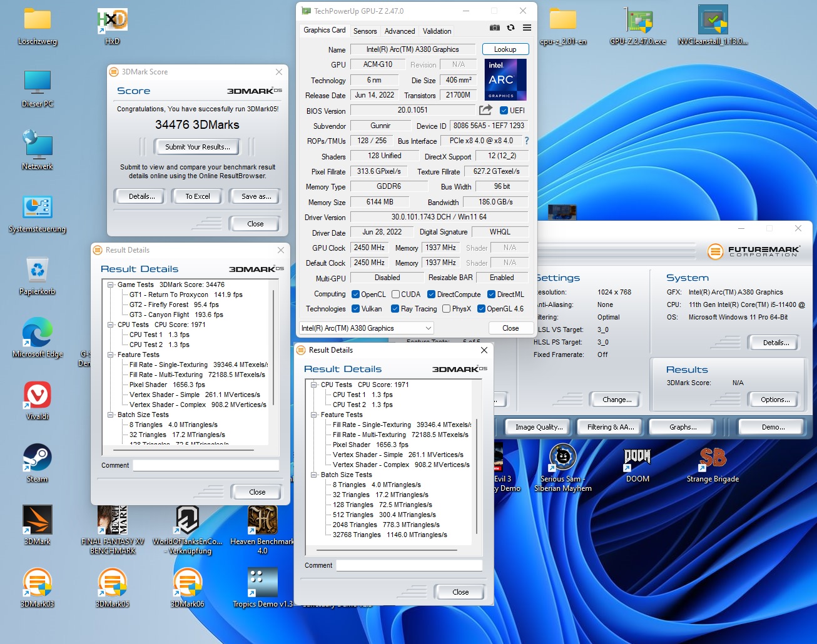The width and height of the screenshot is (817, 644).
Task: Take a GPU-Z screenshot with camera icon
Action: tap(494, 28)
